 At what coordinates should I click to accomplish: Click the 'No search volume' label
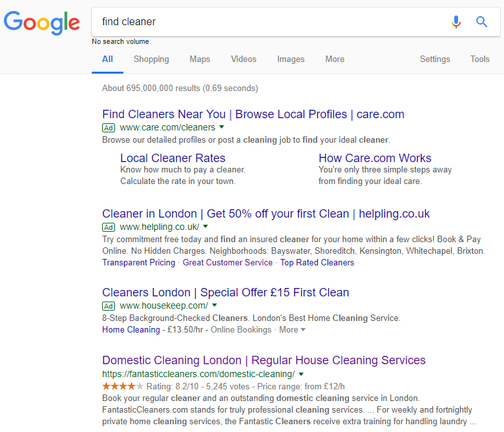[120, 41]
